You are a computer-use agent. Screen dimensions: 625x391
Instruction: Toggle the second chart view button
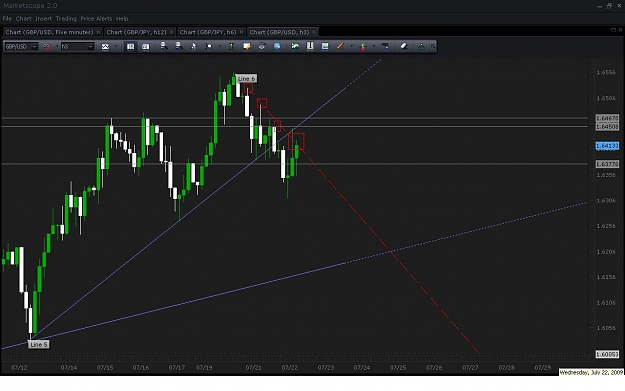coord(145,47)
